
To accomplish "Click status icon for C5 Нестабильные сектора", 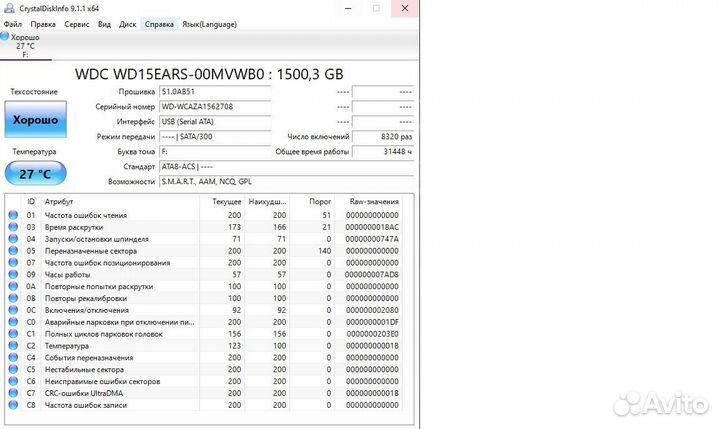I will [13, 369].
